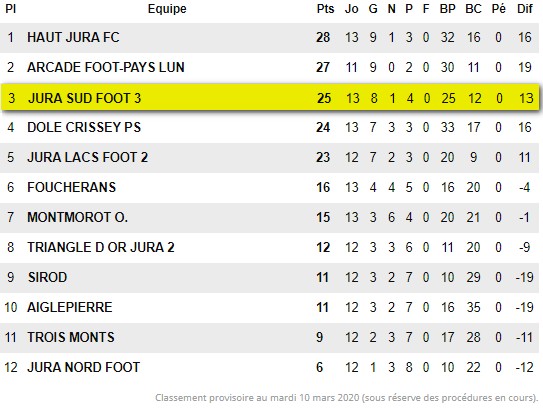Click the DOLE CRISSEY PS team name

pyautogui.click(x=84, y=127)
